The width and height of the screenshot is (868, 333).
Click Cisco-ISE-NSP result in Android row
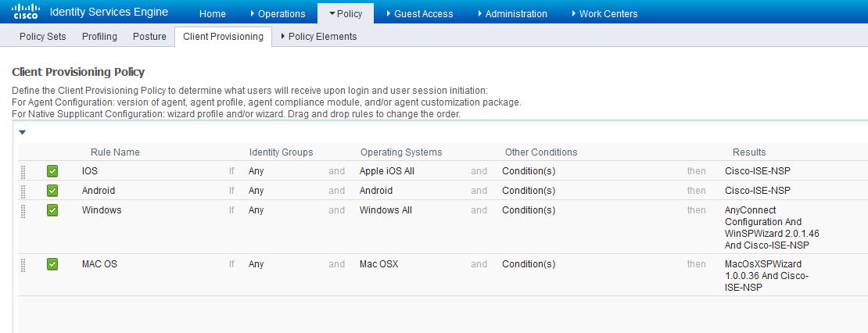click(x=758, y=191)
